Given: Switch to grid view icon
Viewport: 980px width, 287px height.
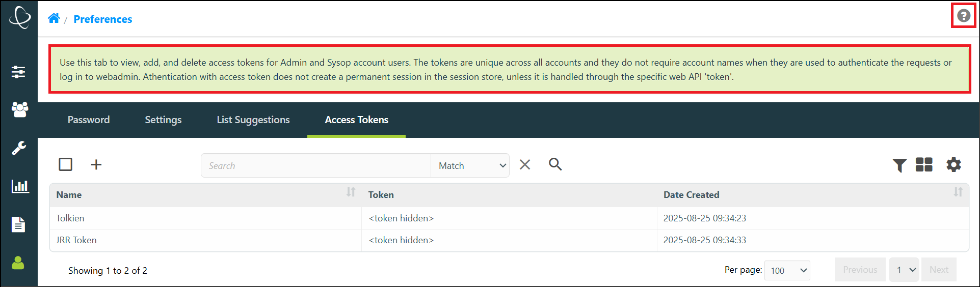Looking at the screenshot, I should pos(924,164).
